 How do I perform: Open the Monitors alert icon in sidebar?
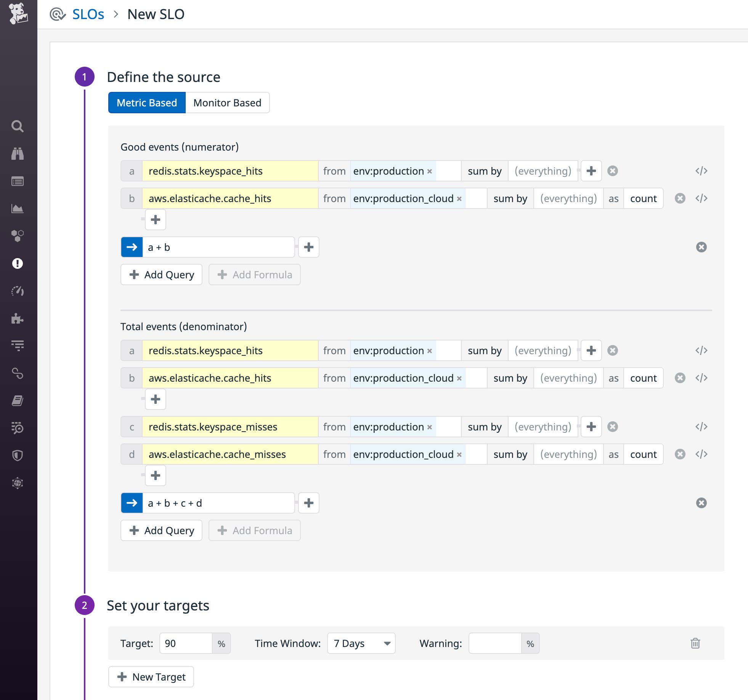(18, 263)
